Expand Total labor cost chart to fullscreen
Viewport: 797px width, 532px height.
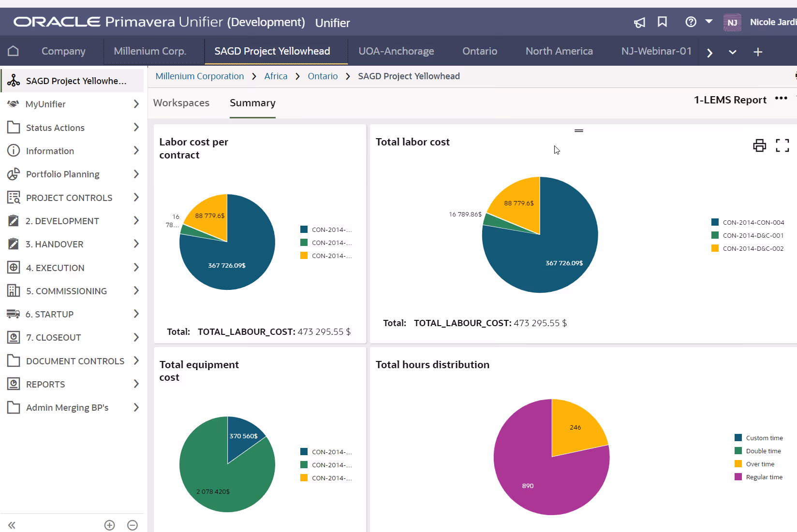click(782, 145)
